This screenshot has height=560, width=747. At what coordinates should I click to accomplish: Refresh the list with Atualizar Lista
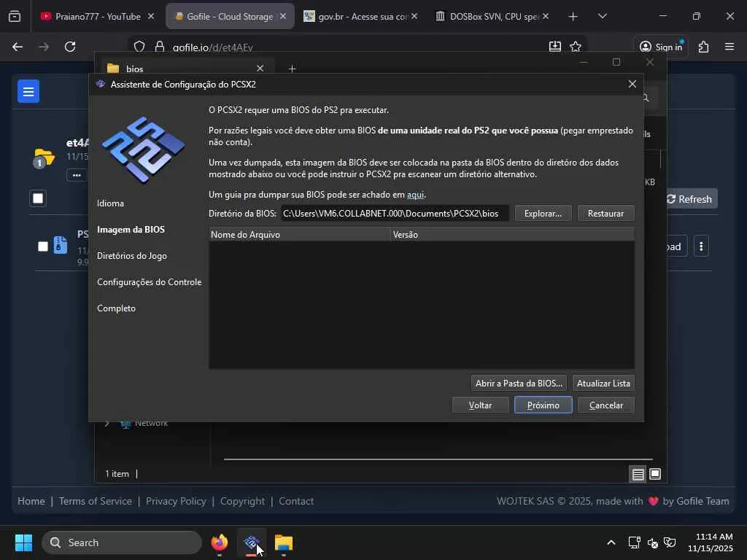coord(603,384)
